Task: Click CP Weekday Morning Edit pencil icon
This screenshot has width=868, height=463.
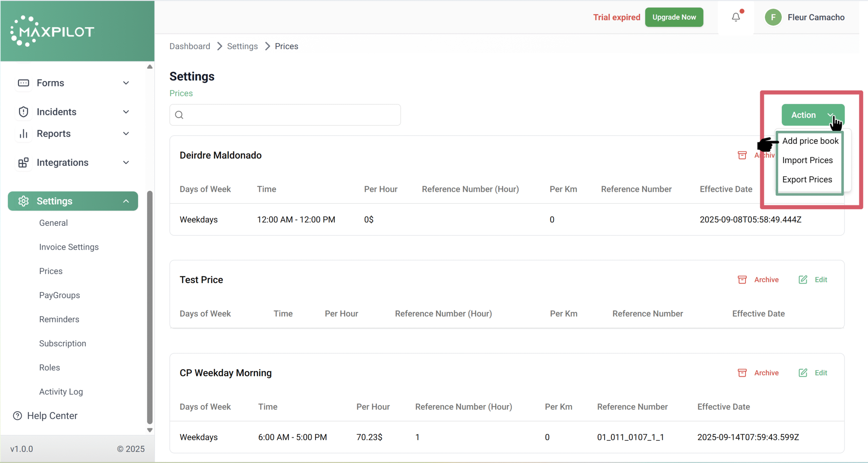Action: tap(803, 373)
